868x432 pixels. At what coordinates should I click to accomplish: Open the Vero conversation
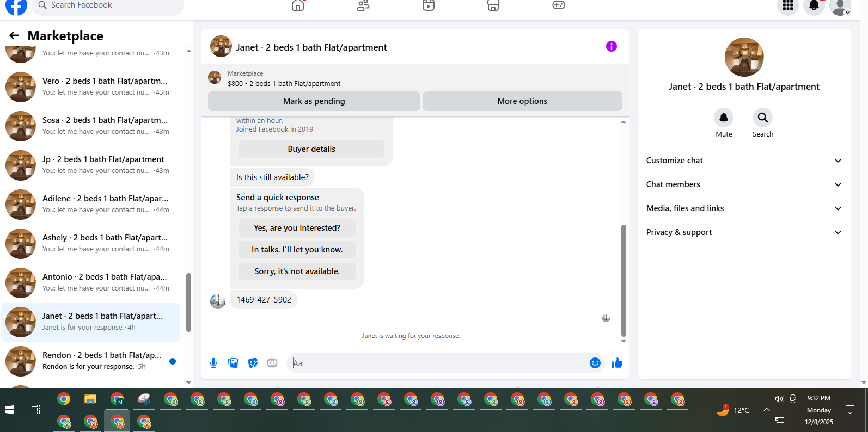click(90, 87)
